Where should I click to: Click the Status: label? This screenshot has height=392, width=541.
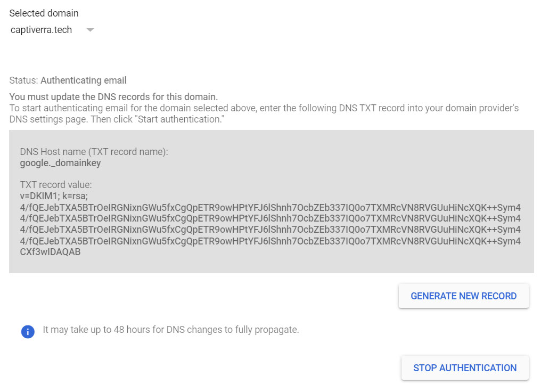(23, 80)
